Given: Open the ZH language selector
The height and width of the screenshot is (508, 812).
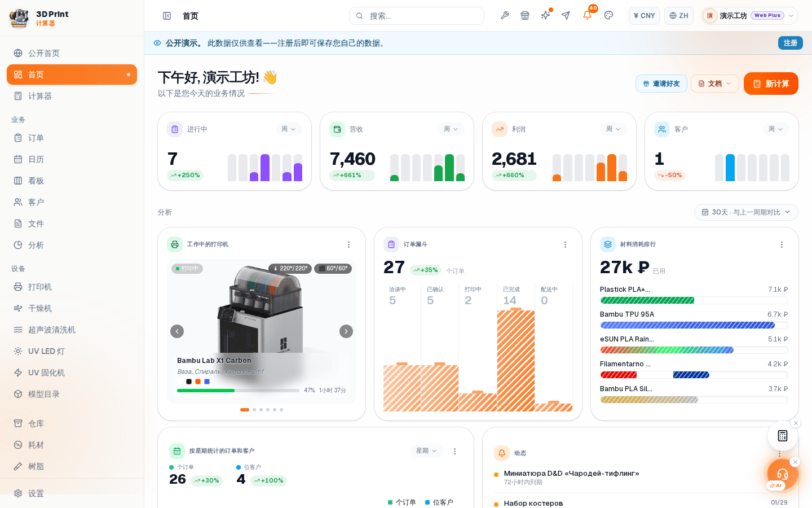Looking at the screenshot, I should point(679,16).
